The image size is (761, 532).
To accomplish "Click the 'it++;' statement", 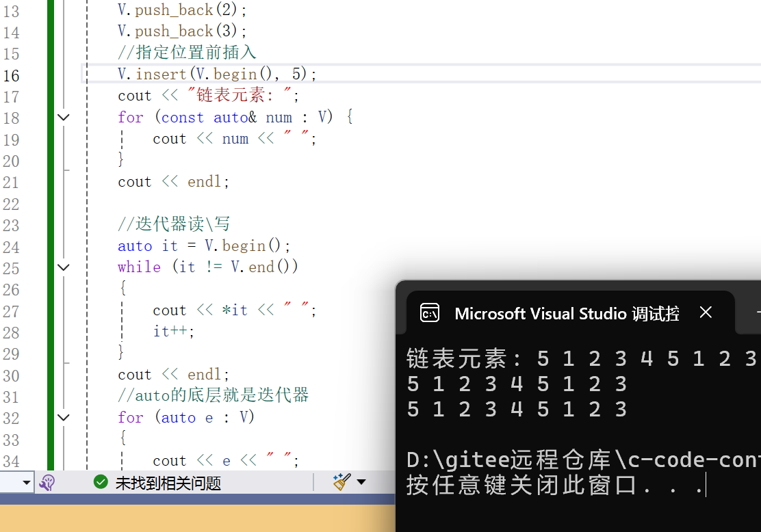I will (174, 331).
